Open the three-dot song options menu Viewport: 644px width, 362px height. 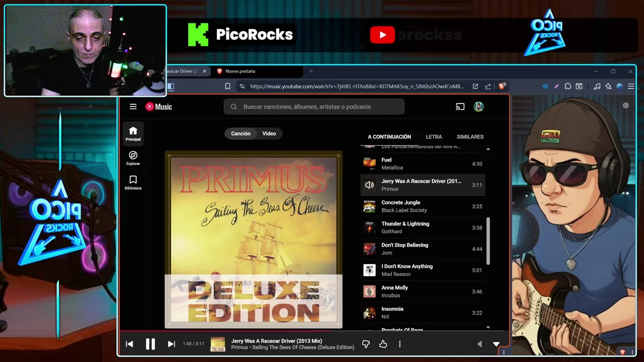(x=400, y=344)
